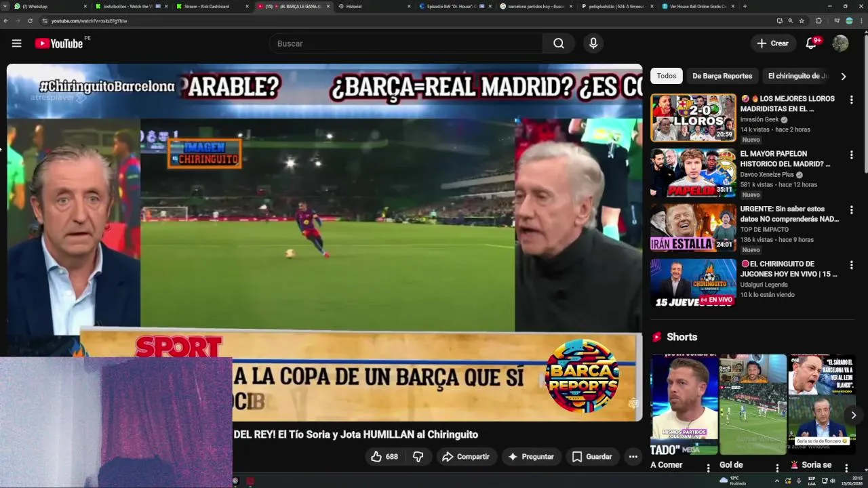This screenshot has width=868, height=488.
Task: Focus the Buscar search field
Action: coord(407,43)
